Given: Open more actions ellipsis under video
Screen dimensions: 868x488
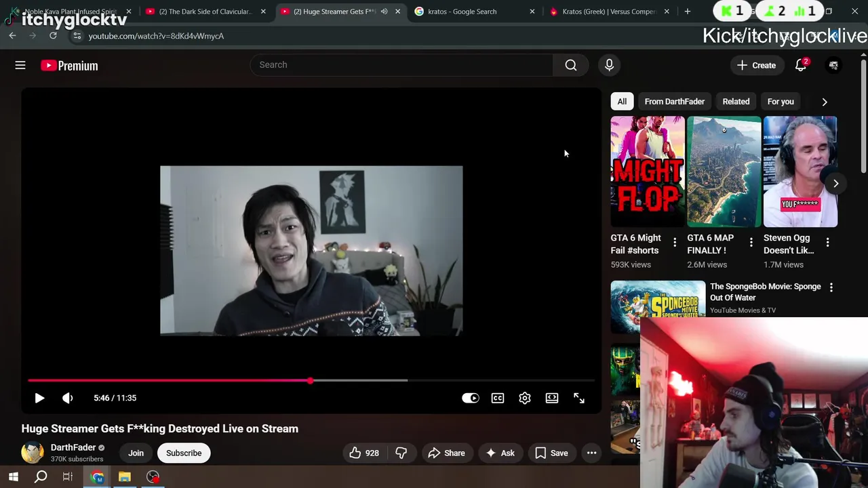Looking at the screenshot, I should [x=591, y=453].
